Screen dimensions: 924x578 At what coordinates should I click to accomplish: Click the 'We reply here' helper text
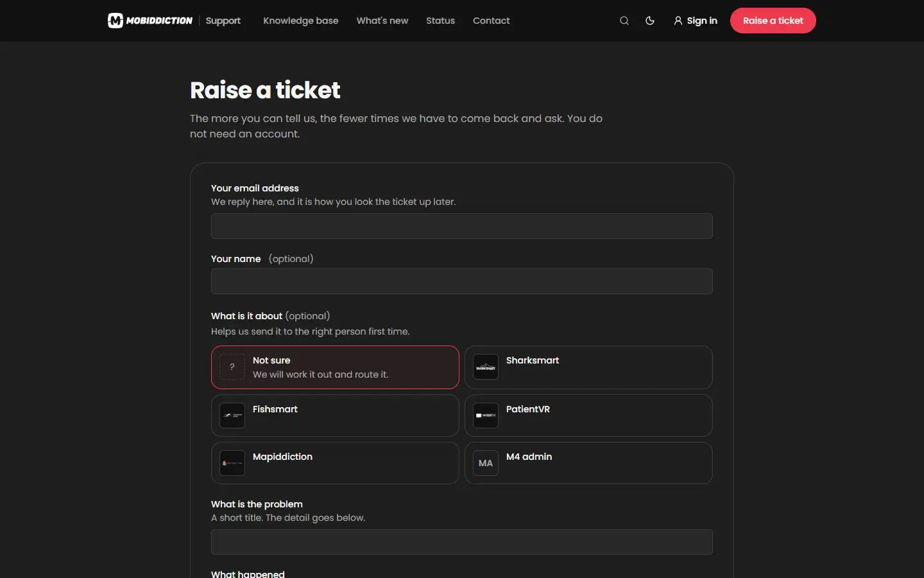point(333,202)
